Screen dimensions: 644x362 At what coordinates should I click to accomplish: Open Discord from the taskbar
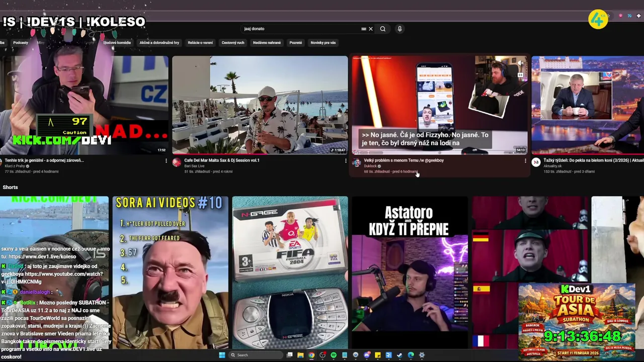coord(367,355)
